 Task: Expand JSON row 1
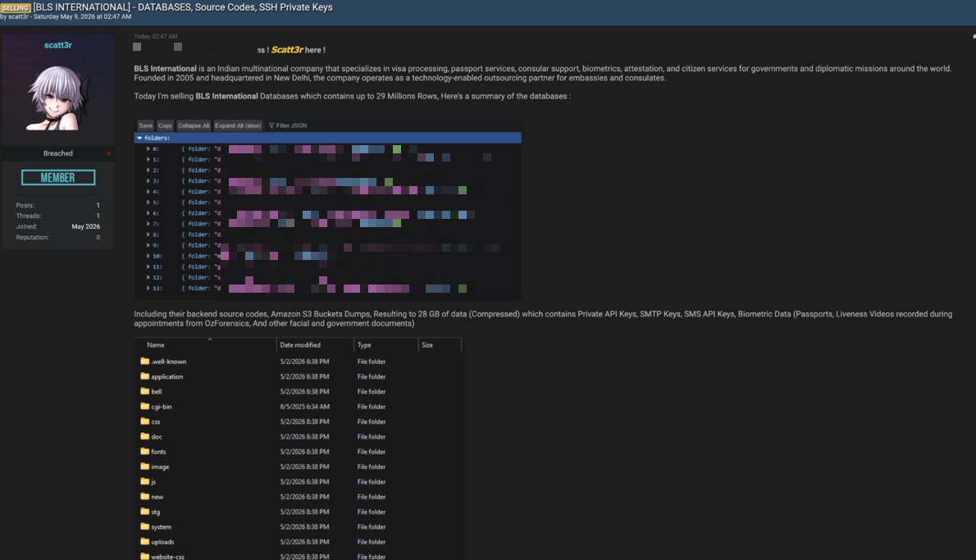(x=148, y=160)
